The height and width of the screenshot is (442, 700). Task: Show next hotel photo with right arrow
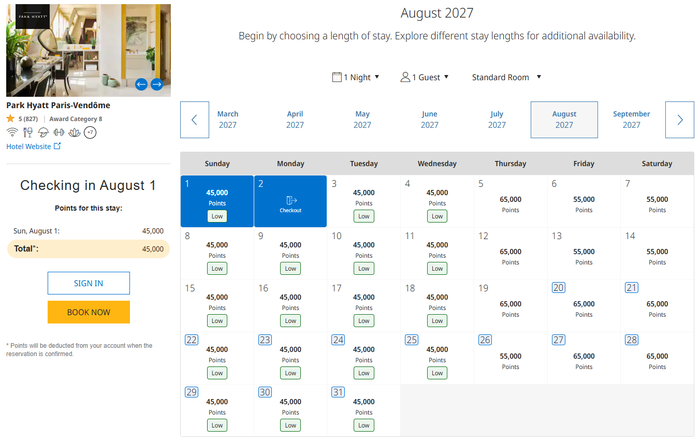tap(157, 84)
